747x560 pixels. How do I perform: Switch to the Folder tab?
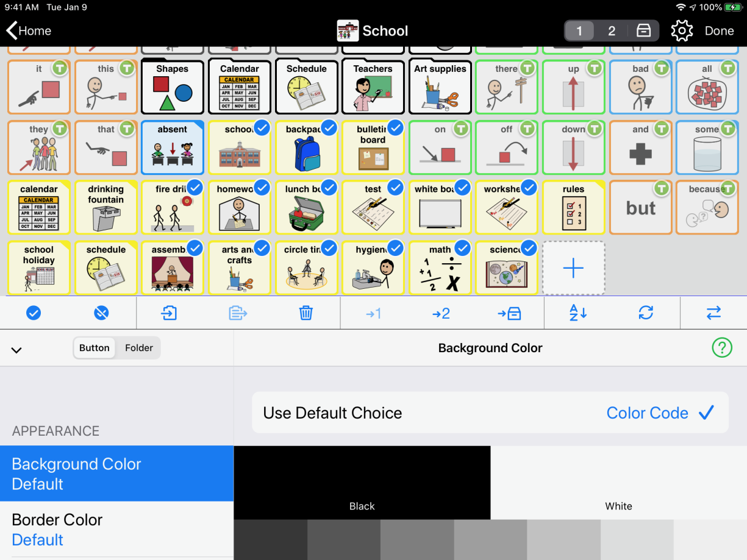click(139, 348)
